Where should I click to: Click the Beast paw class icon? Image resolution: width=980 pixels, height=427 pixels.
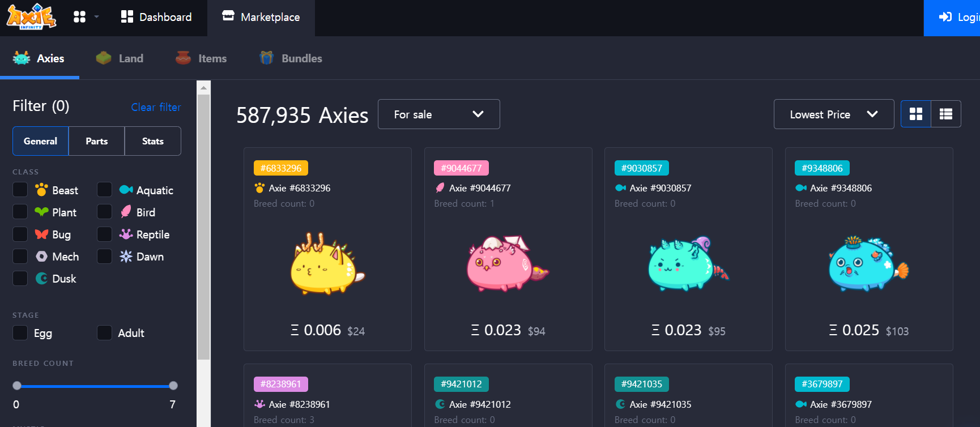click(x=41, y=190)
